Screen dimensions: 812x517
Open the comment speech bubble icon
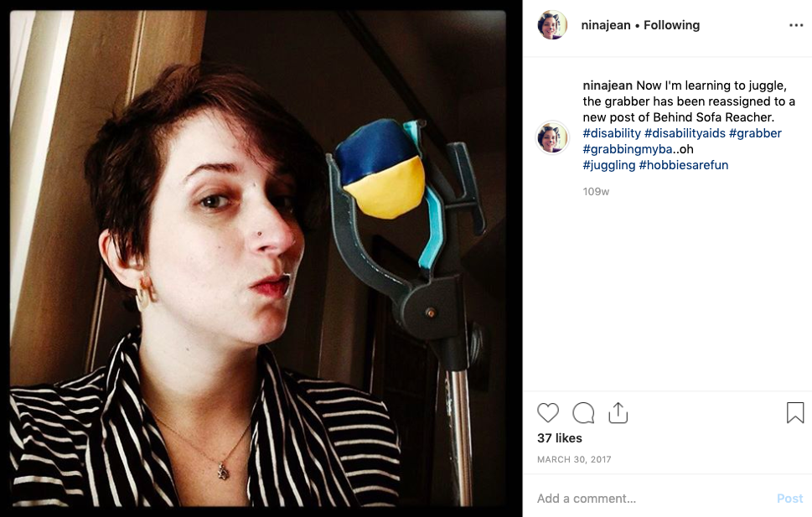click(583, 413)
